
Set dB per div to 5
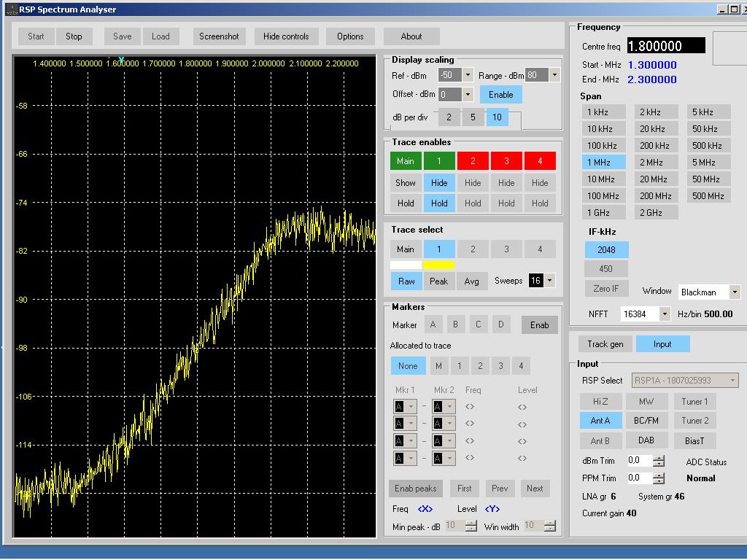click(x=473, y=117)
